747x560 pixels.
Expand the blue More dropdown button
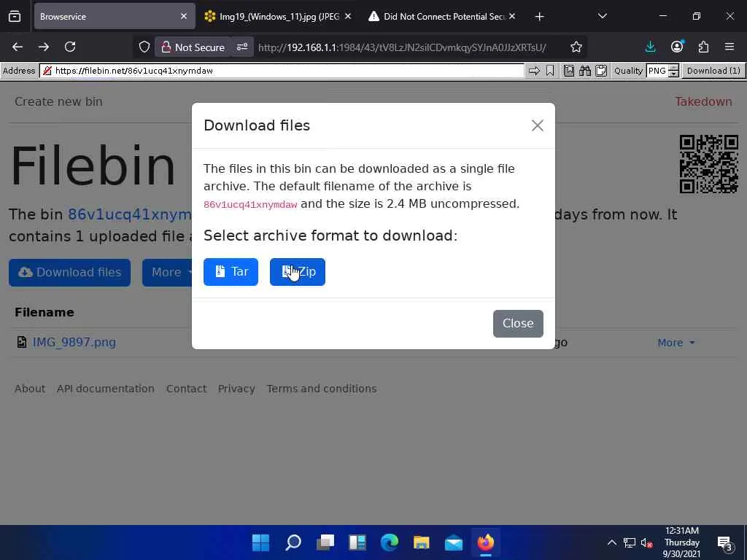[x=167, y=273]
